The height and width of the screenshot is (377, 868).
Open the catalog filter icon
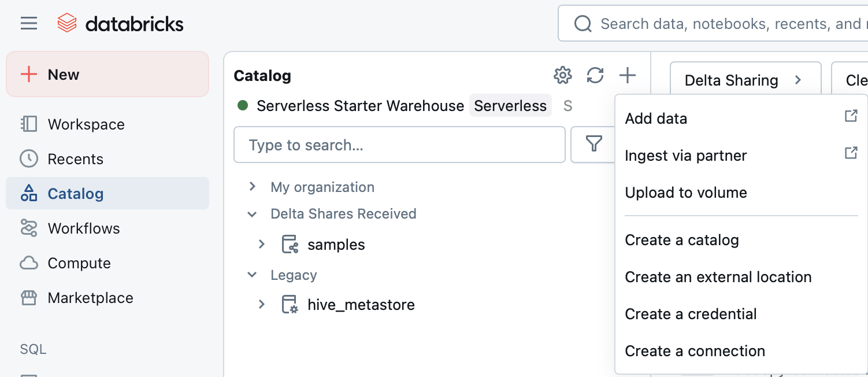(x=593, y=145)
